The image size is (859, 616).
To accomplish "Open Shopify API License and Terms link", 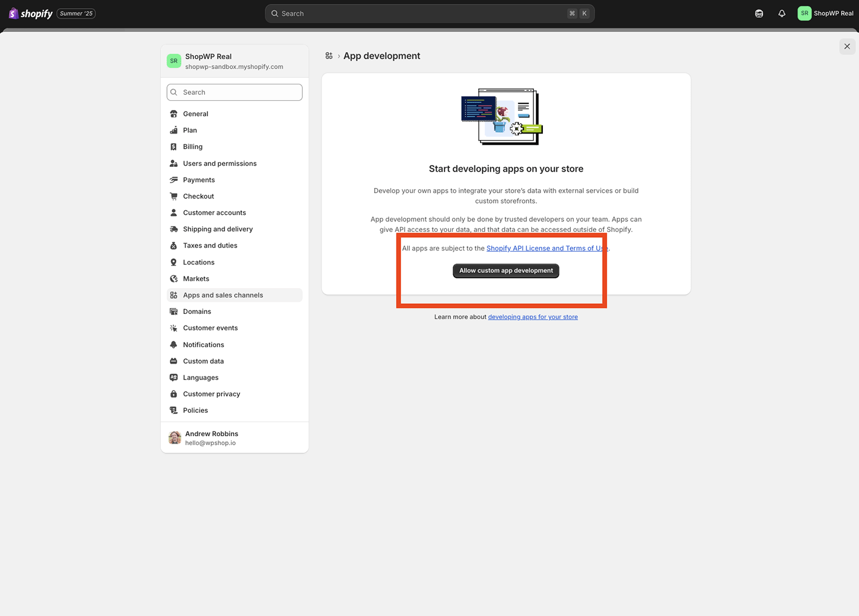I will (547, 248).
